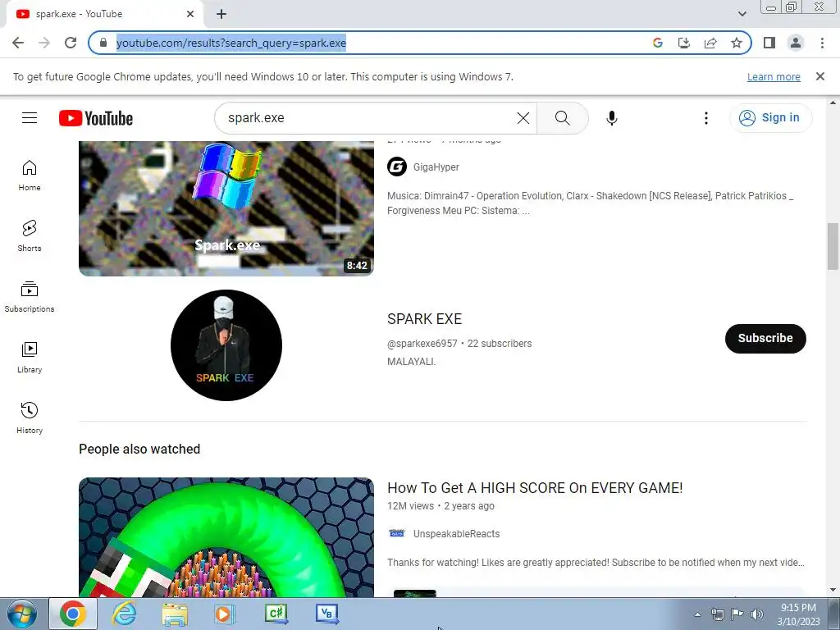The image size is (840, 630).
Task: Open the UnspeakableReacts channel name
Action: coord(456,533)
